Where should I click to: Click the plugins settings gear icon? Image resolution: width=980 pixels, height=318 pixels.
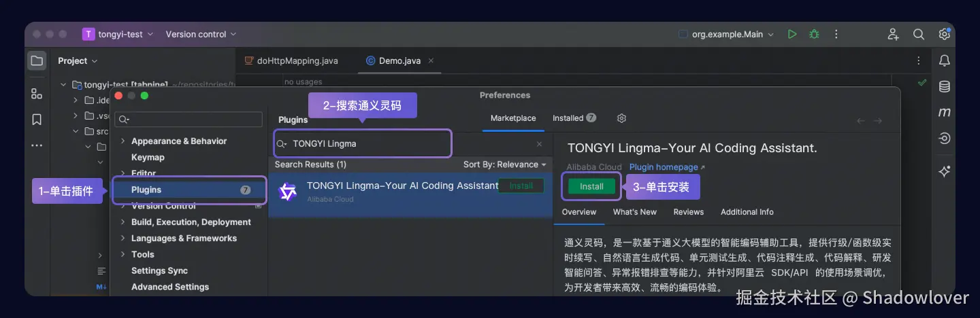coord(621,118)
